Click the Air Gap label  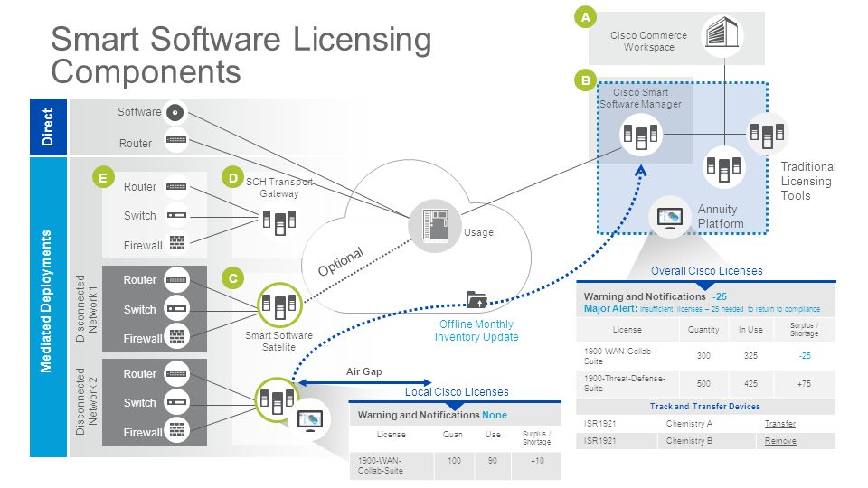(363, 371)
